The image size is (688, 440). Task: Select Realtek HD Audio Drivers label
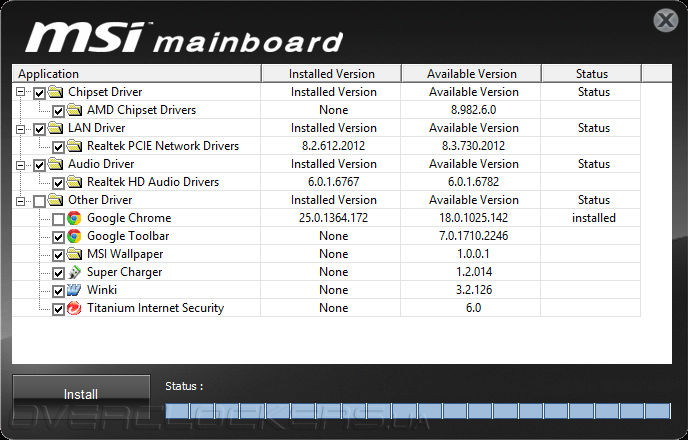(153, 182)
